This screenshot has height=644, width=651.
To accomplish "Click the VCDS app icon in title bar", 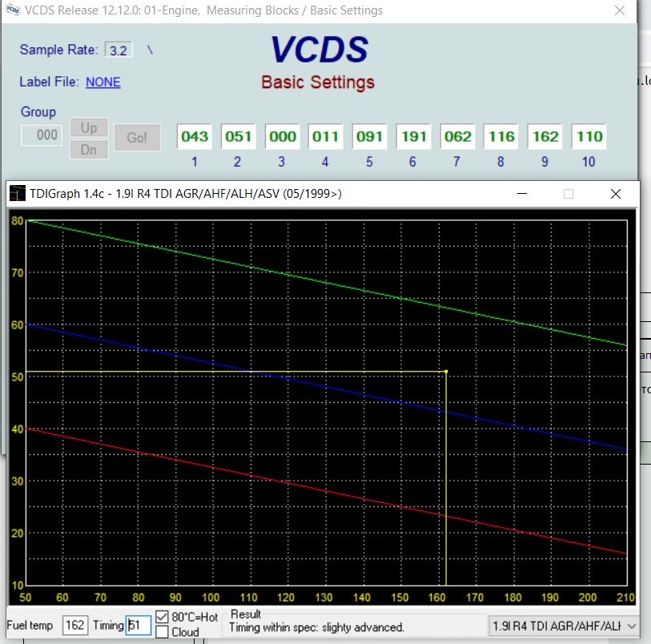I will pyautogui.click(x=14, y=10).
